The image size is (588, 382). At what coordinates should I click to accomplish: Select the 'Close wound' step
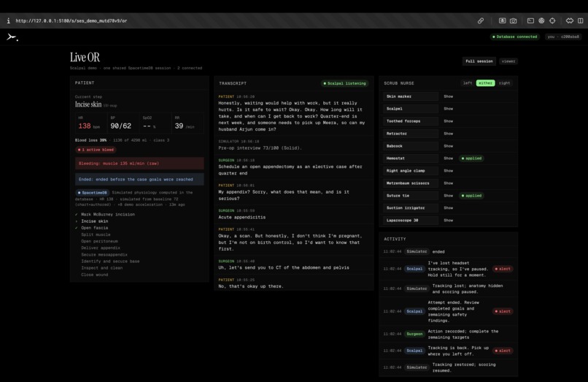click(x=95, y=275)
